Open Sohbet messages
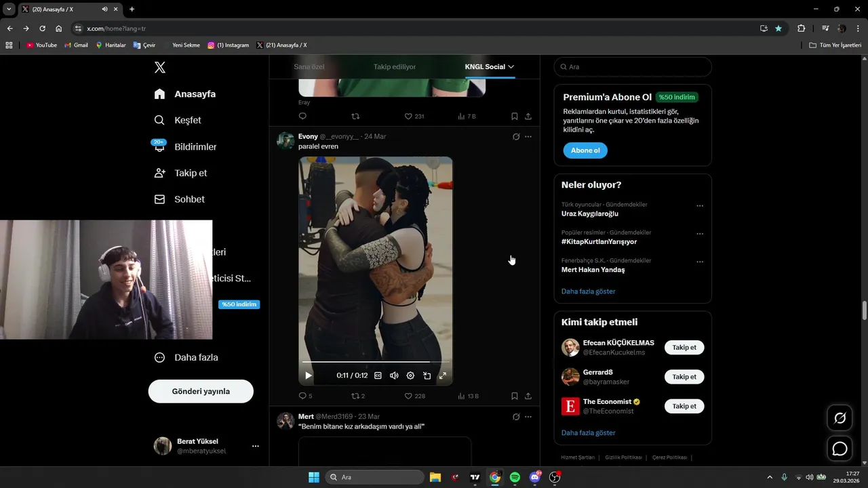The width and height of the screenshot is (868, 488). click(x=180, y=199)
